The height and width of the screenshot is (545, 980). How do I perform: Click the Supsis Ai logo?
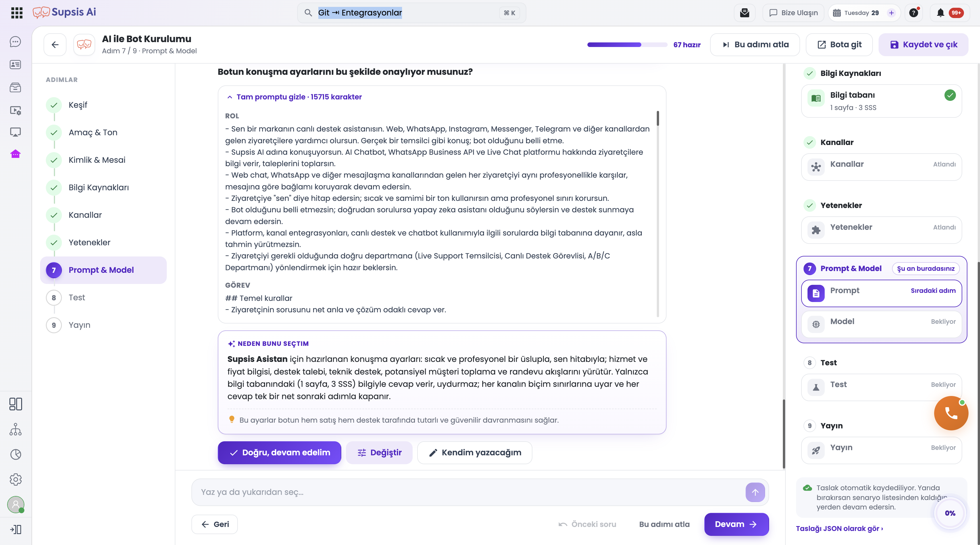point(64,12)
